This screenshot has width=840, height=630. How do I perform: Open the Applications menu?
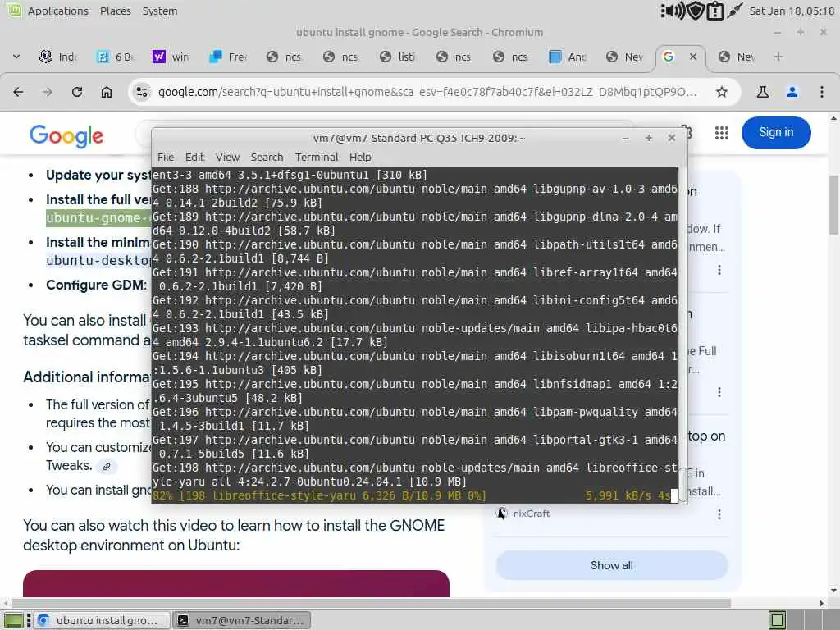point(58,11)
